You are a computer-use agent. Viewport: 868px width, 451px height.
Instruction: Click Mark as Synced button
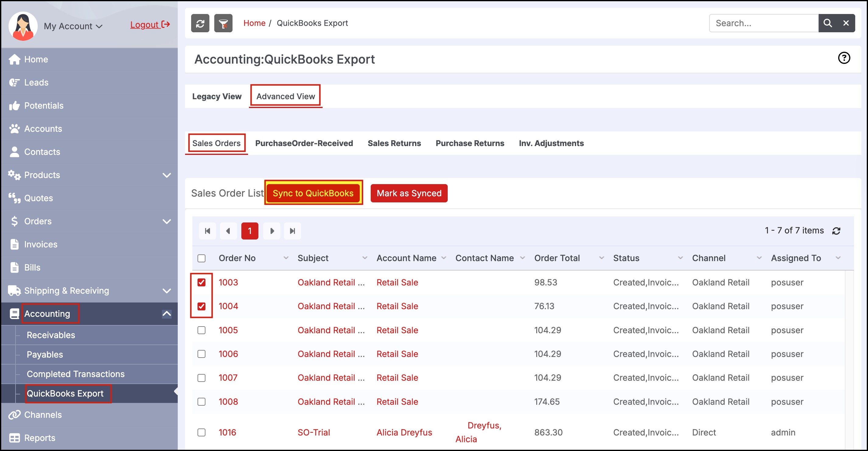[x=409, y=193]
